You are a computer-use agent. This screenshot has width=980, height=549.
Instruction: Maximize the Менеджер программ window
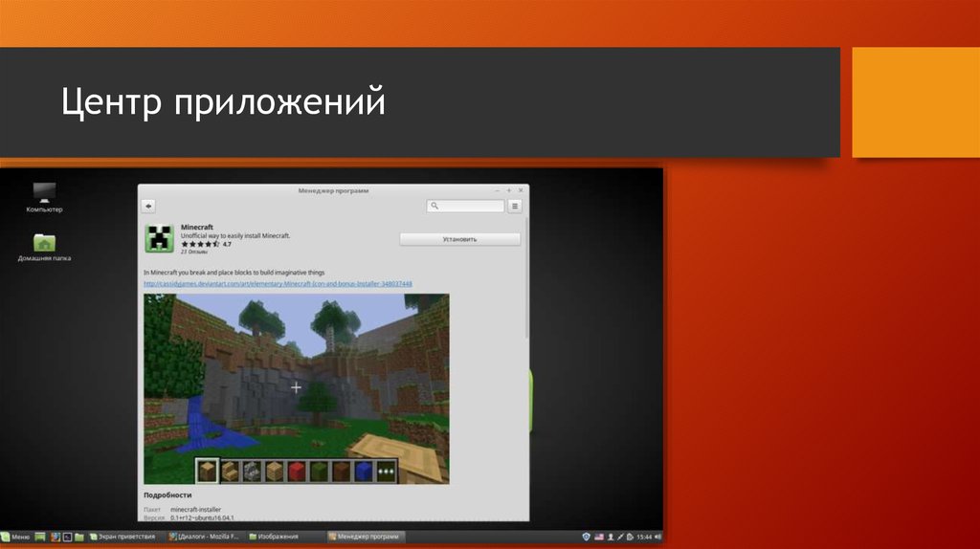tap(509, 190)
